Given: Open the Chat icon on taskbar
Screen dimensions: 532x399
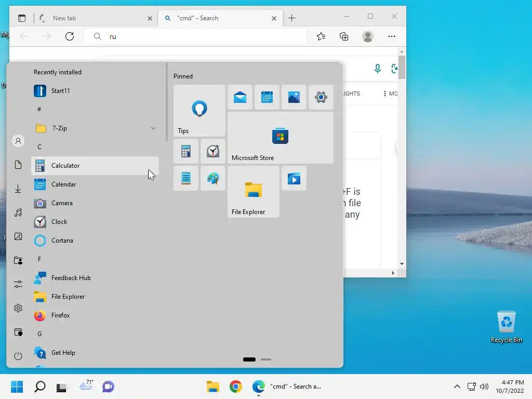Looking at the screenshot, I should pos(108,387).
